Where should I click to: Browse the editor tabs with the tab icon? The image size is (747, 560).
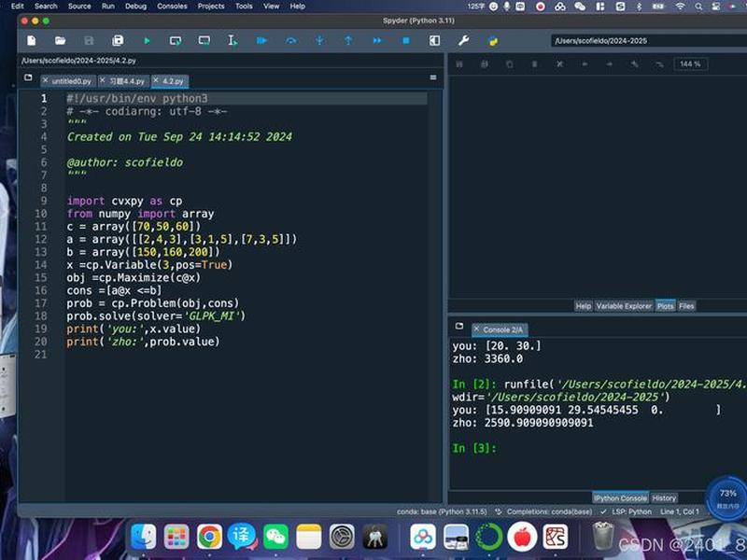coord(28,77)
